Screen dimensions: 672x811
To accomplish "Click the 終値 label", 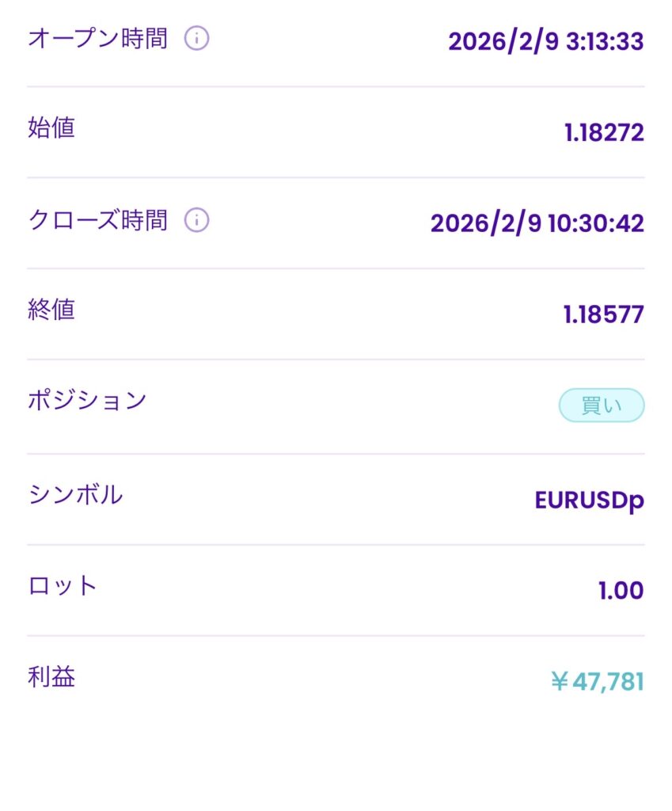I will click(51, 310).
